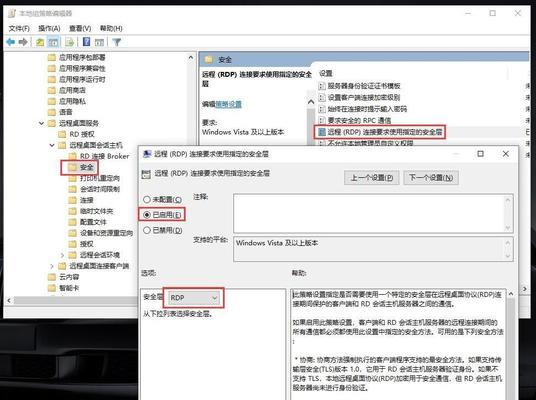
Task: Open the 安全层 RDP dropdown
Action: point(194,298)
